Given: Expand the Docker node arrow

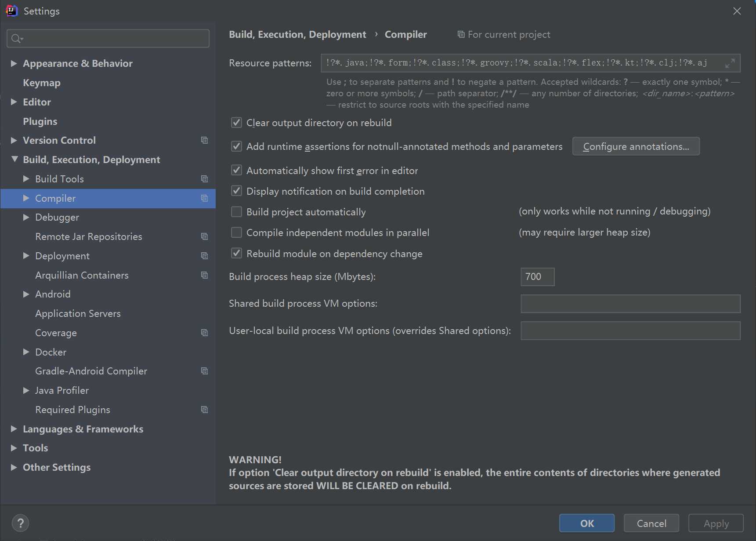Looking at the screenshot, I should (x=26, y=352).
